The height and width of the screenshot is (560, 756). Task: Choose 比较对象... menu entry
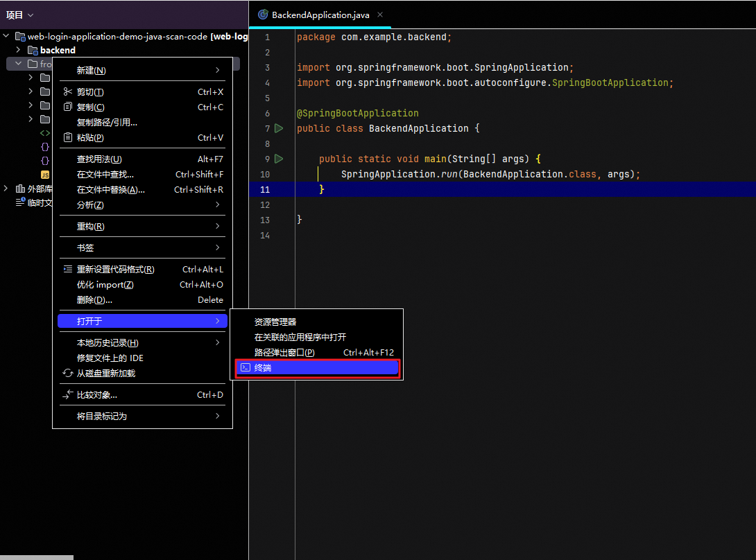click(x=142, y=395)
